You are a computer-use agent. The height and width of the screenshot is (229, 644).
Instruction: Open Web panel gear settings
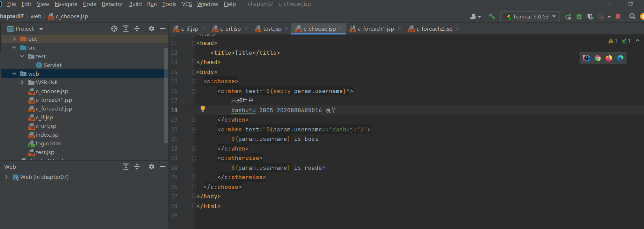pyautogui.click(x=151, y=167)
